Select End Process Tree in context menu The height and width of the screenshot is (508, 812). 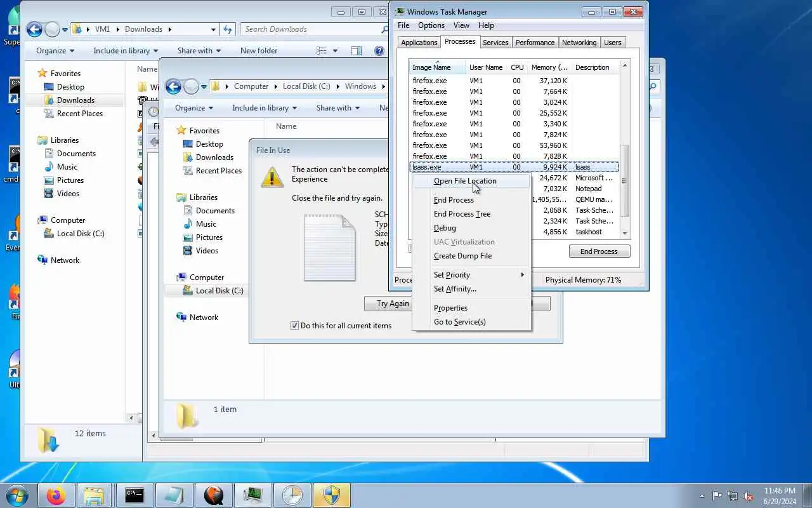[471, 214]
